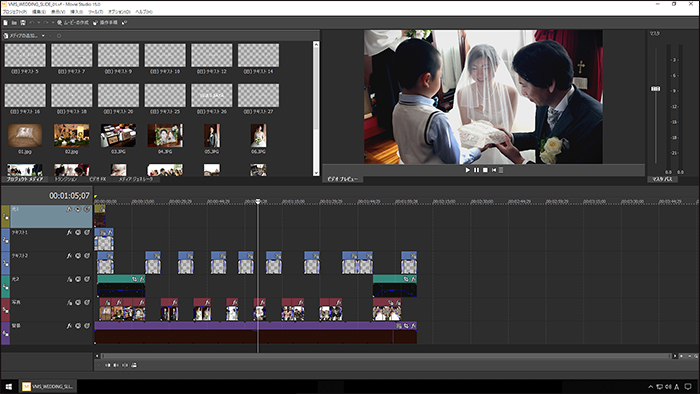700x394 pixels.
Task: Open Track FX for the 光1 track
Action: [69, 209]
